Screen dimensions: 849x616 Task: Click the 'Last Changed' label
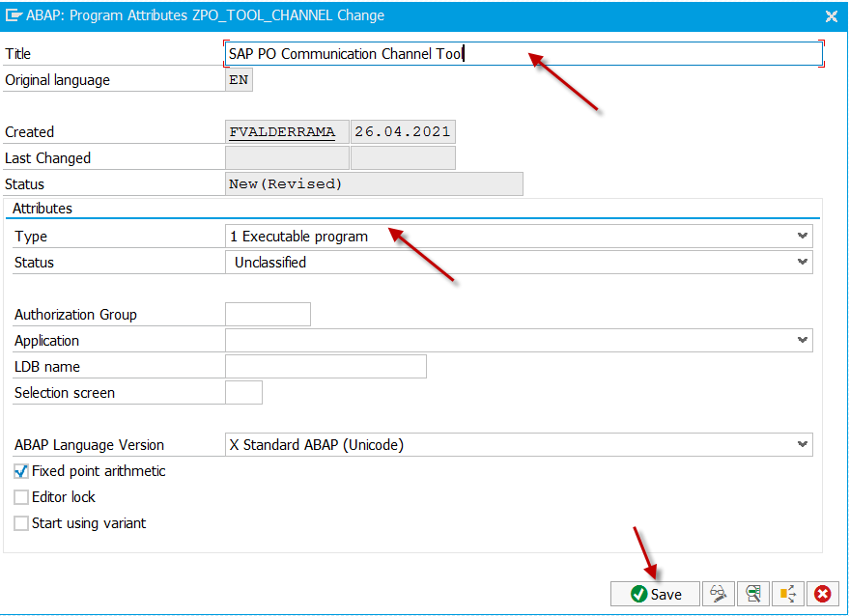[47, 158]
